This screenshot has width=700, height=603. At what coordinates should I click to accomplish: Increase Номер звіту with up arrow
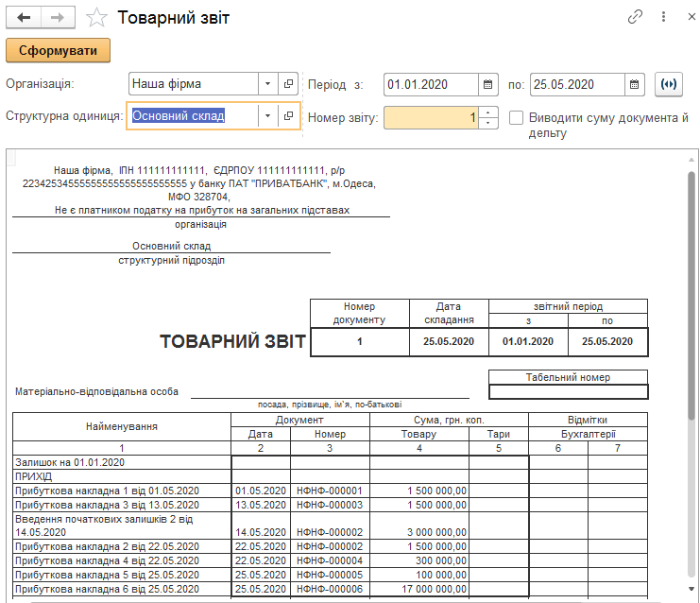(488, 112)
